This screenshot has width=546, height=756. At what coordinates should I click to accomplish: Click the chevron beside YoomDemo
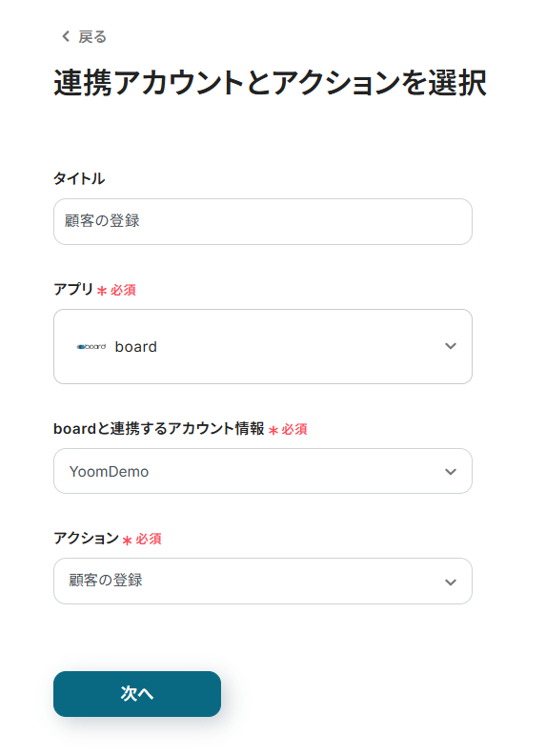click(x=451, y=472)
